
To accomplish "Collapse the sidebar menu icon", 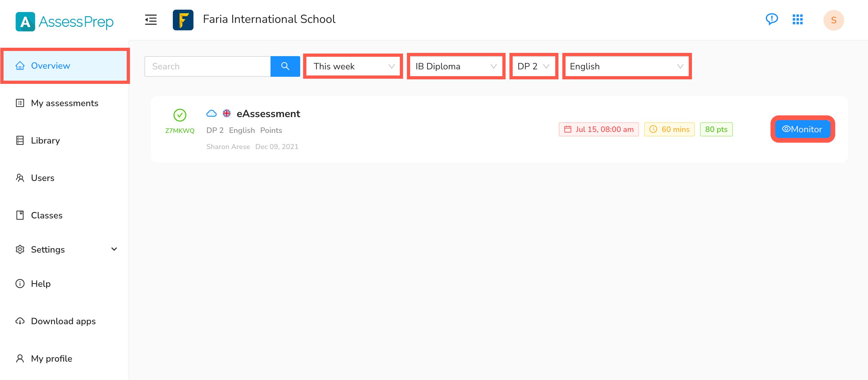I will 151,20.
